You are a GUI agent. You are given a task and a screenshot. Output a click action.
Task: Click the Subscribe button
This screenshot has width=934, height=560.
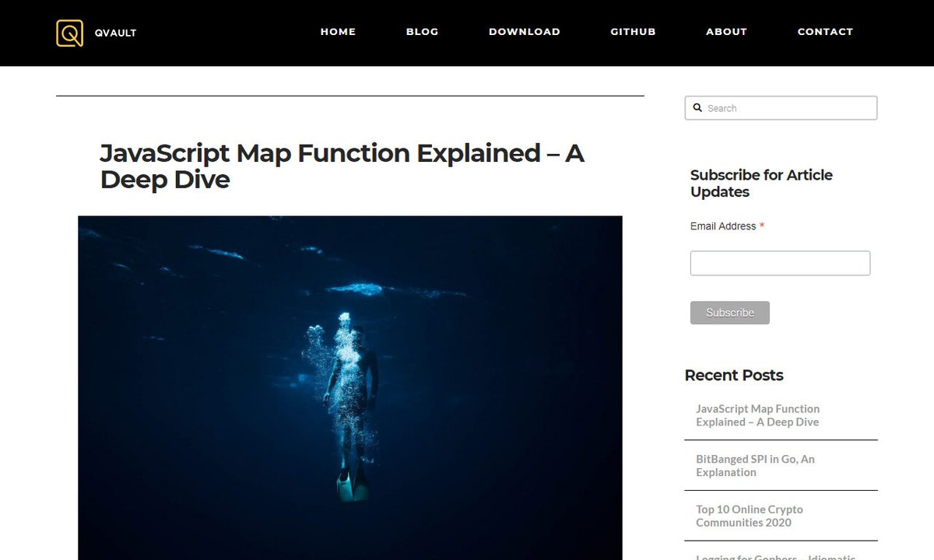tap(730, 313)
